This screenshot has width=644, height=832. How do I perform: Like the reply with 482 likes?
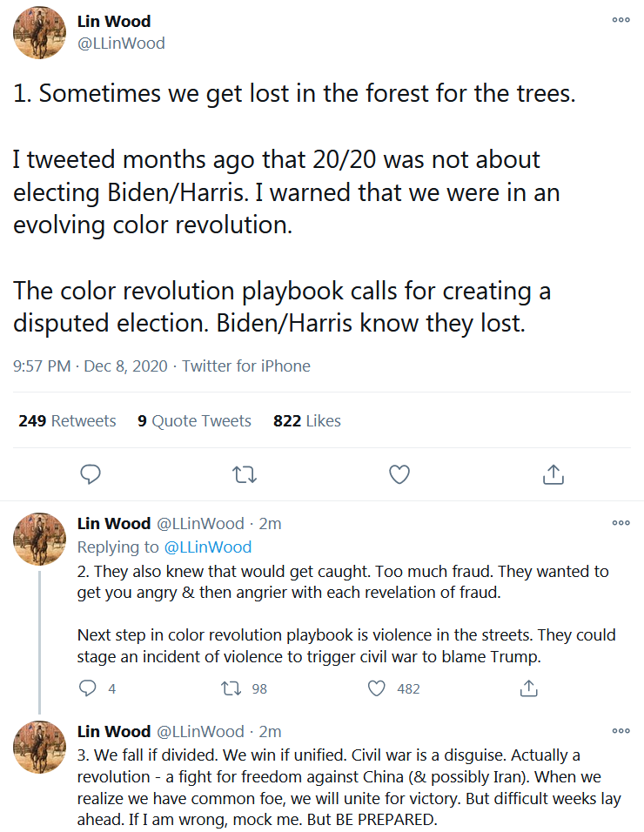pyautogui.click(x=376, y=688)
